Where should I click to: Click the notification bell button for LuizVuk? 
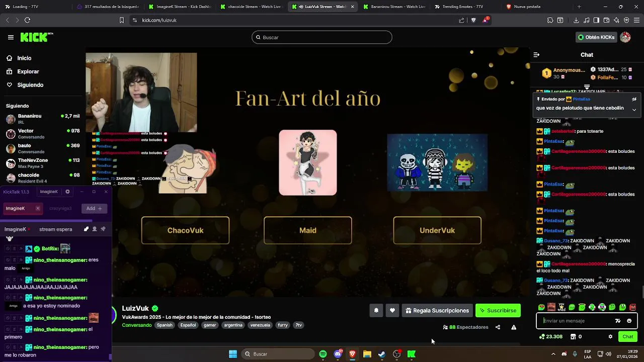(376, 311)
